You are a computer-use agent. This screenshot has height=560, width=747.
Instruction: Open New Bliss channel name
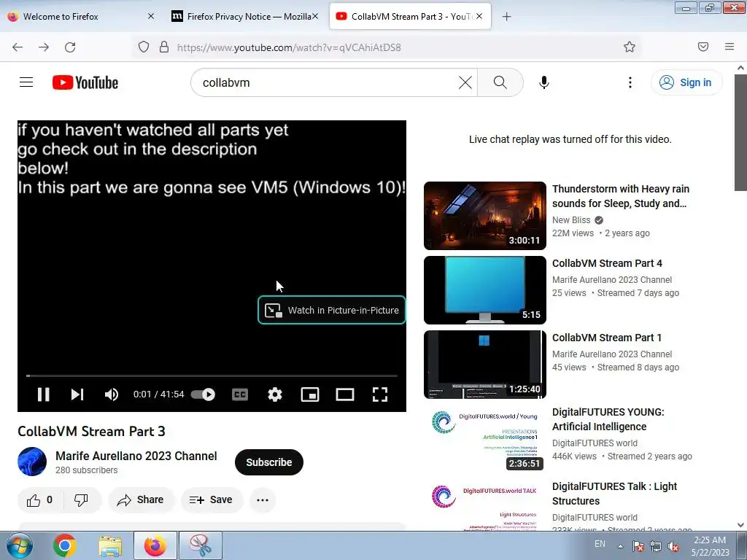point(571,220)
